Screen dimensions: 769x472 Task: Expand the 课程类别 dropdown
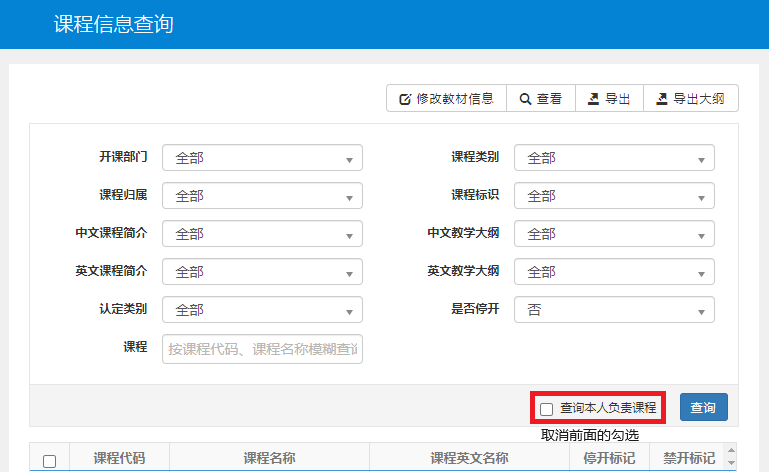coord(614,158)
